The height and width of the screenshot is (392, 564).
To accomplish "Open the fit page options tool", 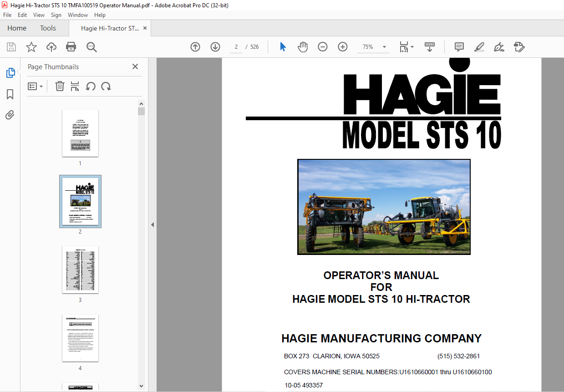I will click(x=406, y=47).
